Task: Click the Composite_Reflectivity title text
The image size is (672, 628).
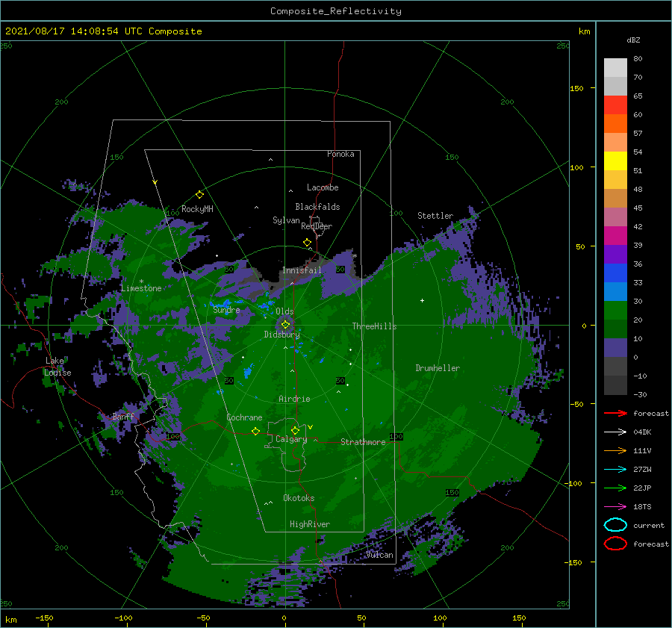Action: pyautogui.click(x=336, y=11)
